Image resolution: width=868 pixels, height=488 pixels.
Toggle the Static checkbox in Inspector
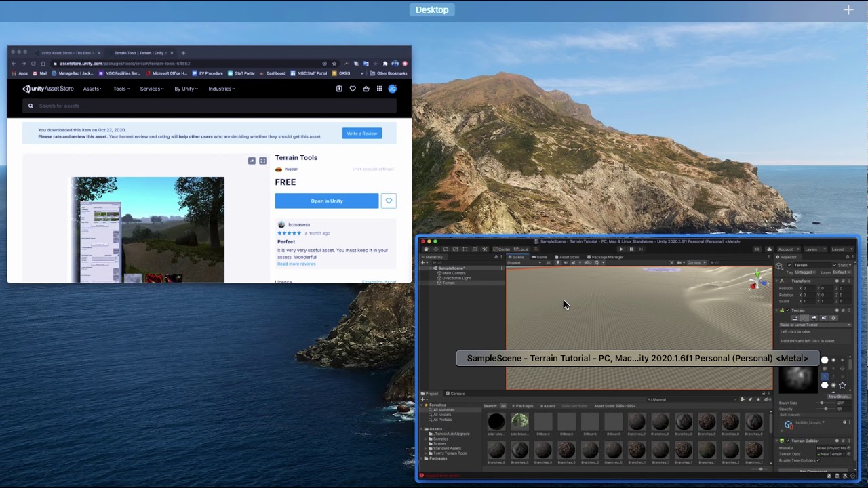tap(835, 265)
